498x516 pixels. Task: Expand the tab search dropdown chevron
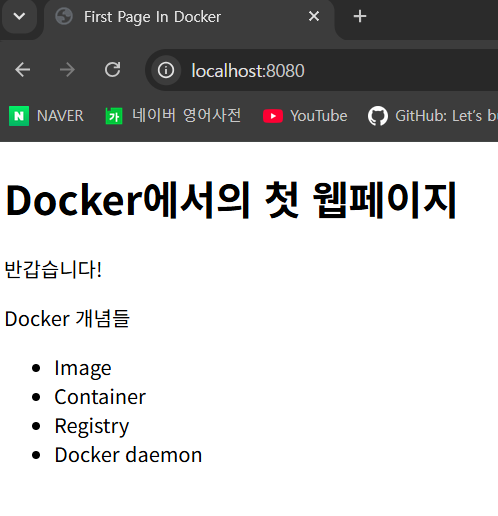coord(19,16)
